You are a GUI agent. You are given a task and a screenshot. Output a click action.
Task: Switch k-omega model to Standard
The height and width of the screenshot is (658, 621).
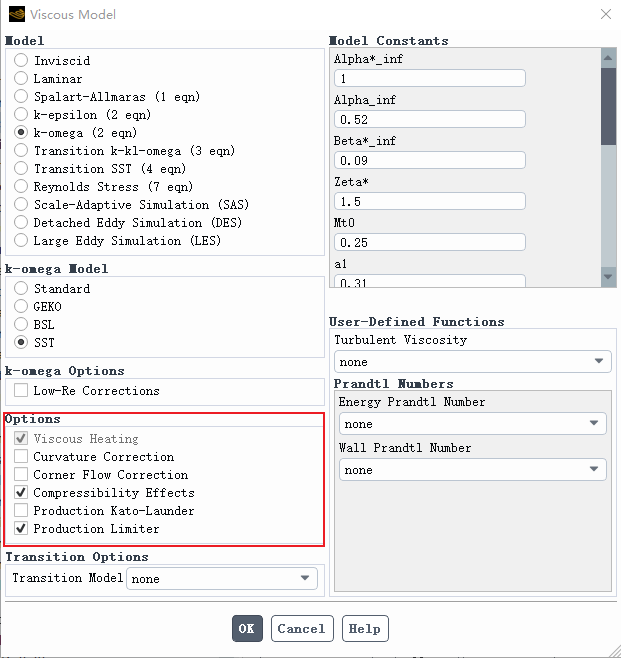[21, 289]
